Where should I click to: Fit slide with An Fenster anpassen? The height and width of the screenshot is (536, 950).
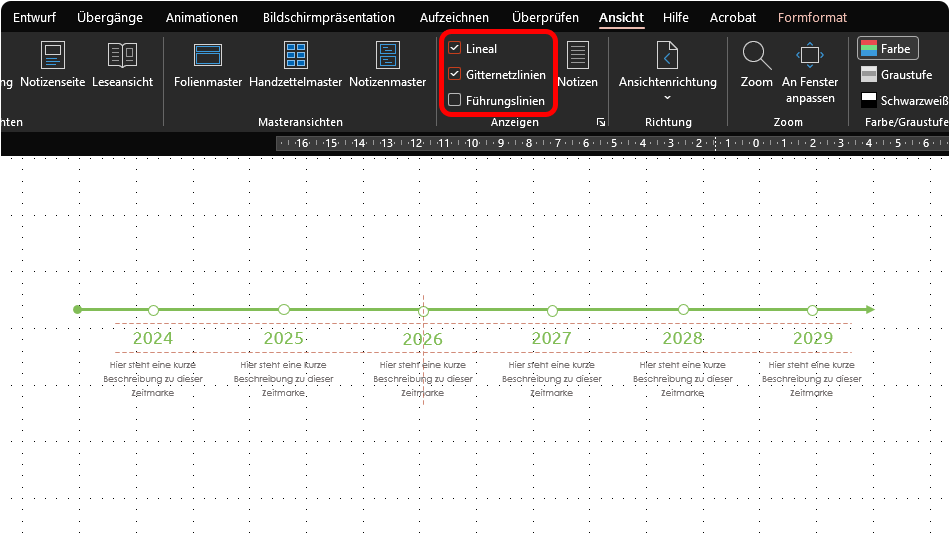coord(810,73)
